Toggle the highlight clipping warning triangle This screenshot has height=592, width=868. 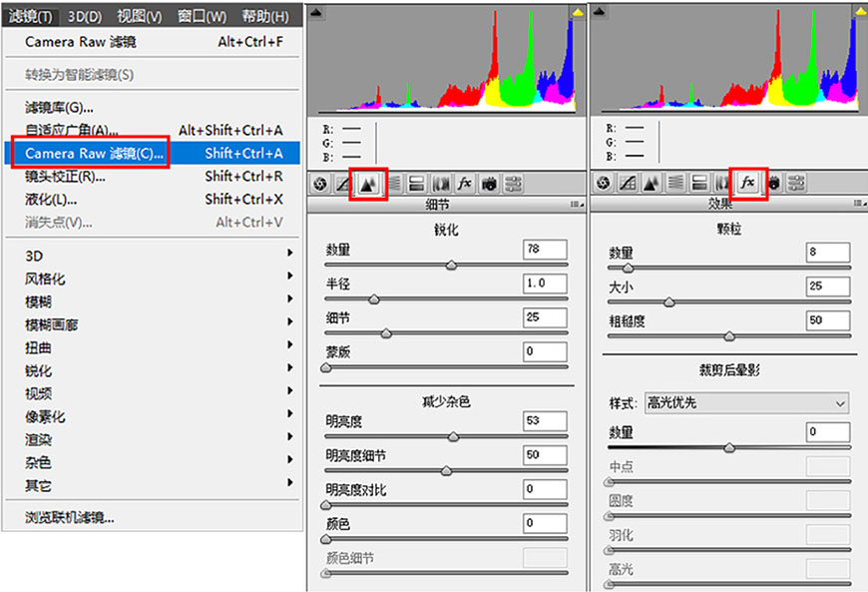pos(577,10)
